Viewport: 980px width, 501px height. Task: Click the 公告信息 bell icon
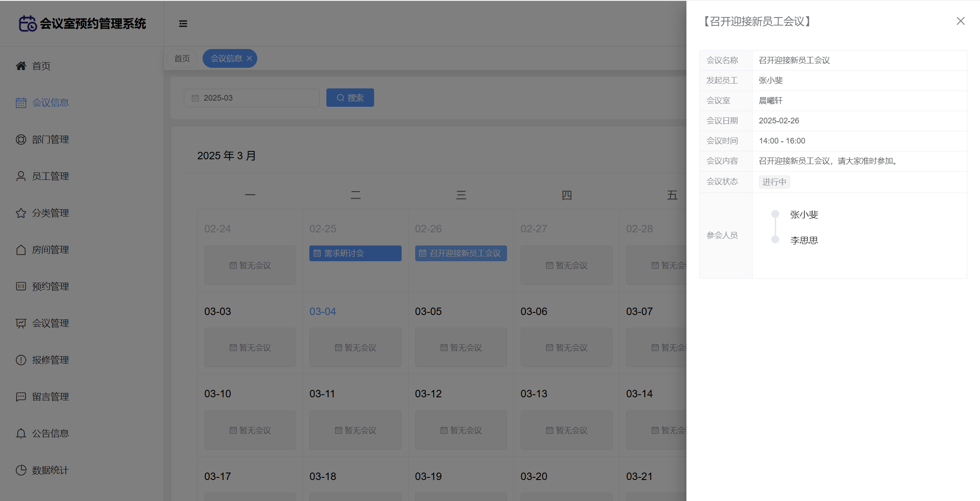21,434
